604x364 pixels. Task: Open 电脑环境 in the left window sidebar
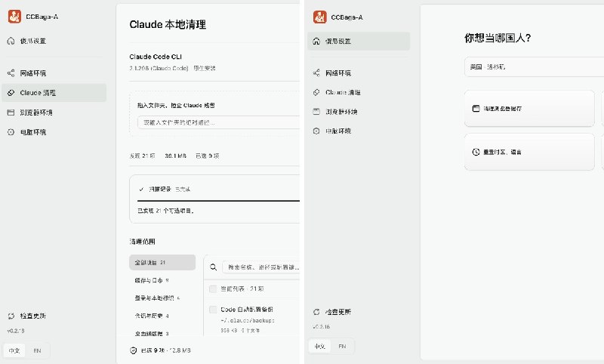54,132
